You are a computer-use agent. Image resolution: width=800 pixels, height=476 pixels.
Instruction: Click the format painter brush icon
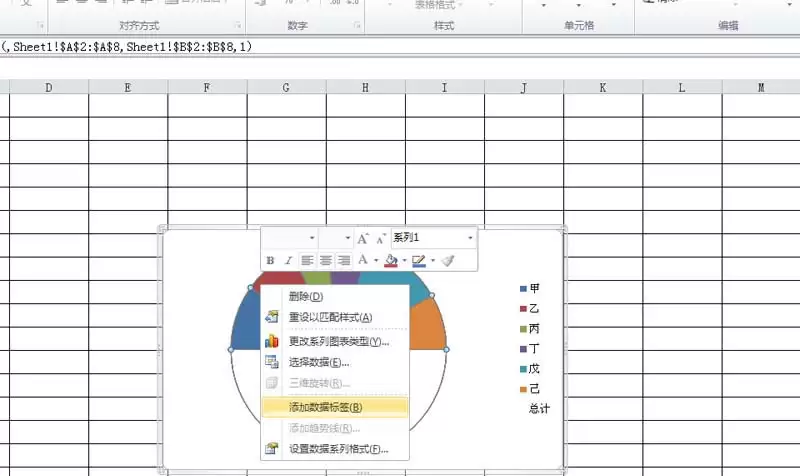click(448, 260)
